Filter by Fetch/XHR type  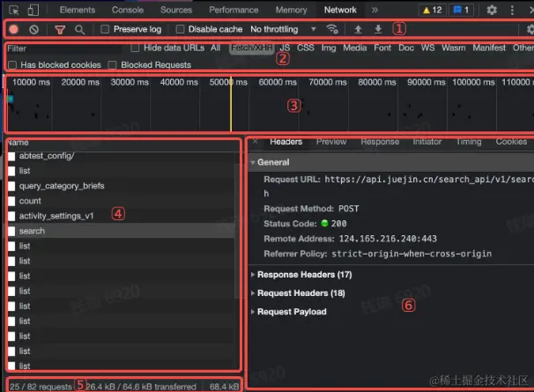coord(252,48)
